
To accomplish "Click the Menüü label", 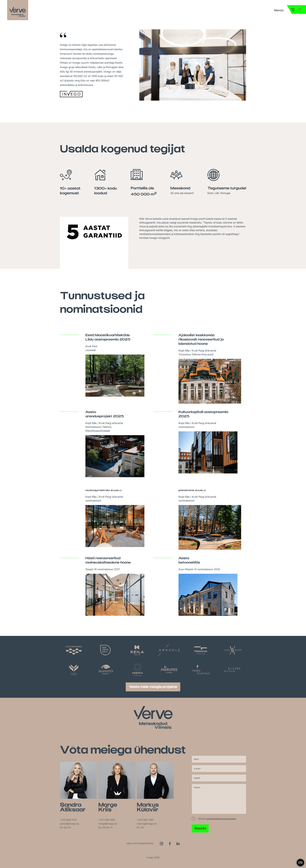I will 279,11.
